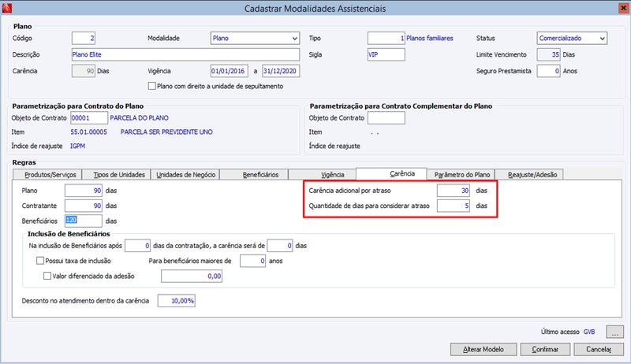Click Desconto no atendimento field showing 10,00%

coord(176,300)
